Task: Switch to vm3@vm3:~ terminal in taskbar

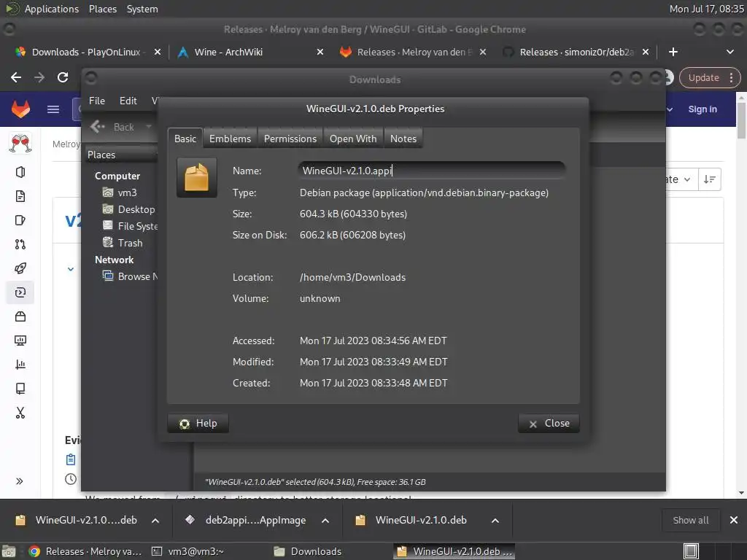Action: click(187, 551)
